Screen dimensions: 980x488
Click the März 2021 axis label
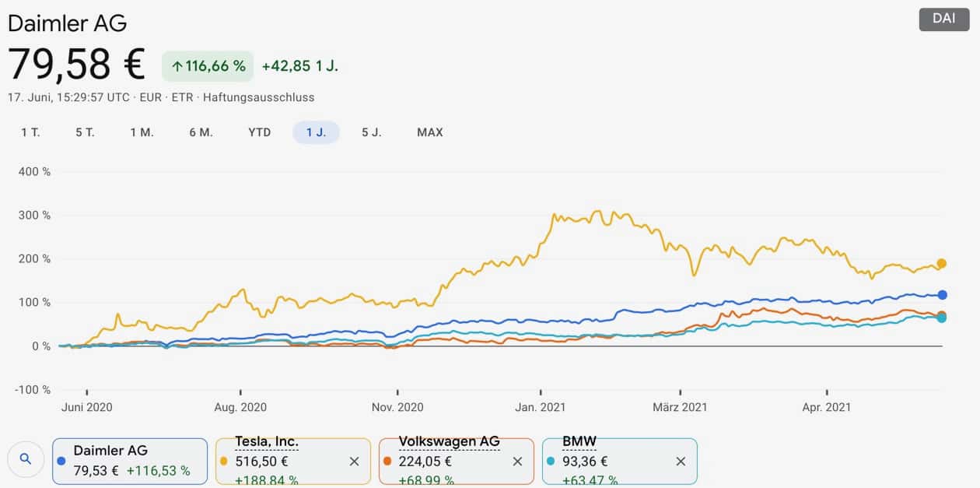pos(680,407)
